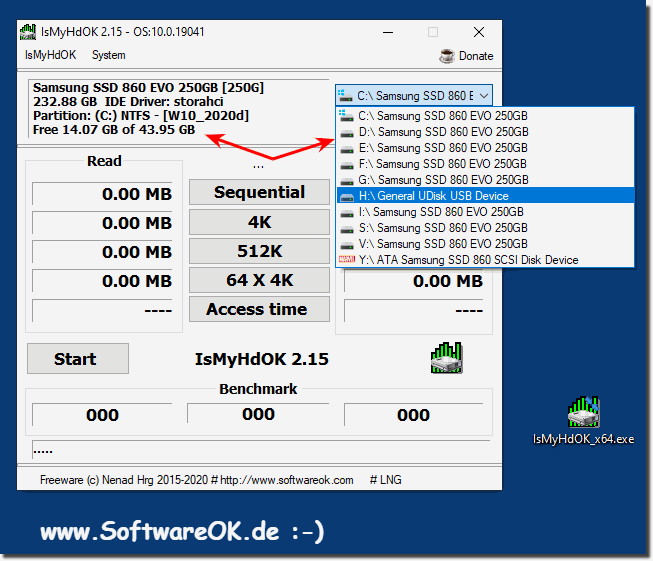Select E:\ Samsung SSD 860 EVO 250GB entry
Screen dimensions: 653x561
pos(485,148)
